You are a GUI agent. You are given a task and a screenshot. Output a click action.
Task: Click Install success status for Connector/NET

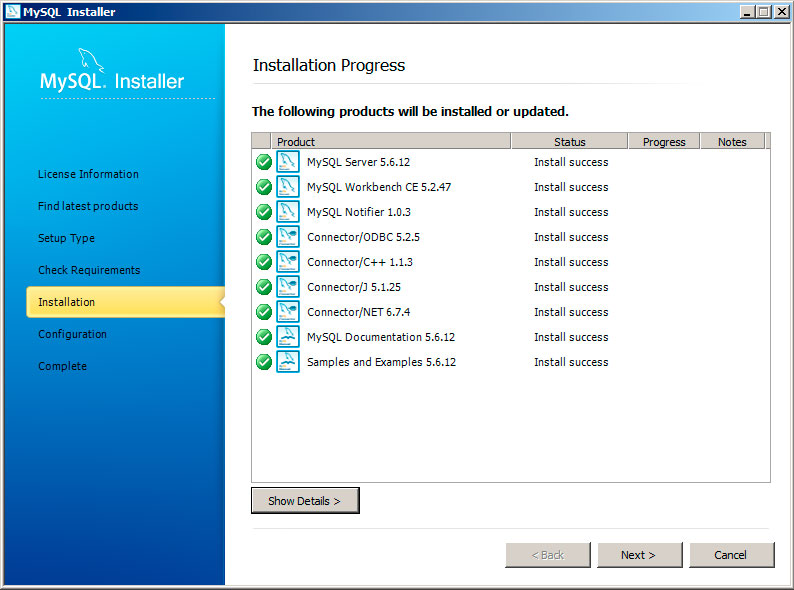point(571,312)
